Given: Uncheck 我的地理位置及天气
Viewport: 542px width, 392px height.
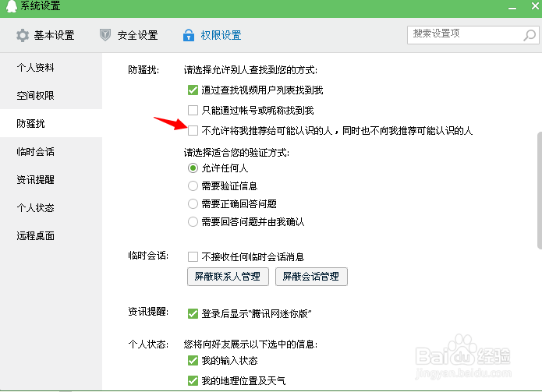Looking at the screenshot, I should [x=193, y=380].
